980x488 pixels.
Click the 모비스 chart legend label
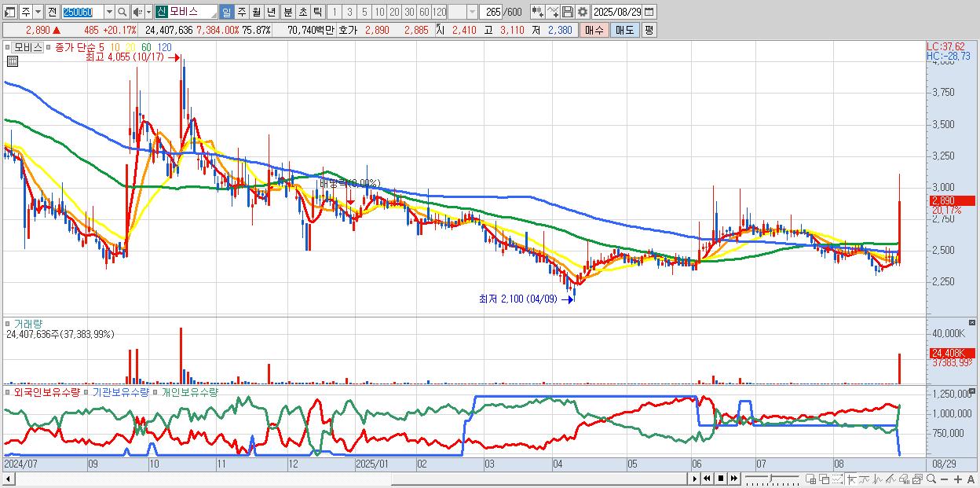(27, 47)
